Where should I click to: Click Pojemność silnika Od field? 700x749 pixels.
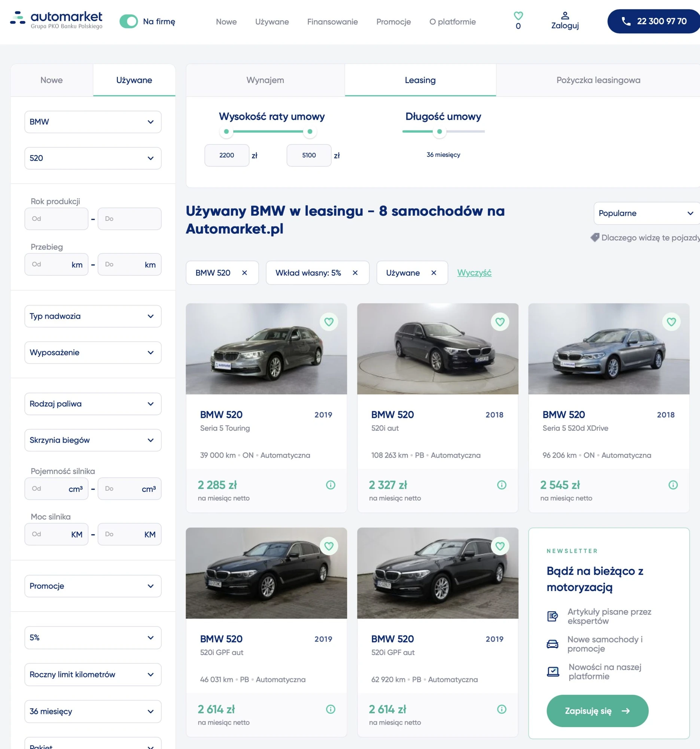pyautogui.click(x=57, y=489)
